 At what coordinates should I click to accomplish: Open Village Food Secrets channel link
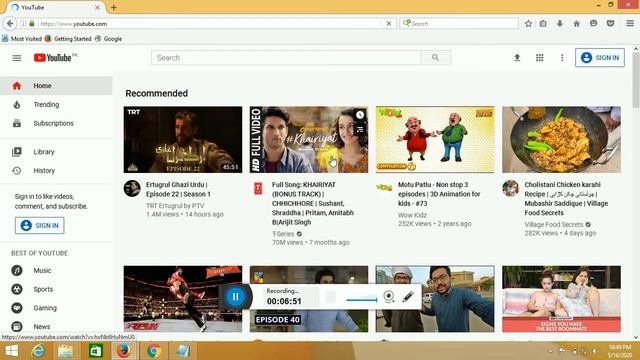point(554,224)
